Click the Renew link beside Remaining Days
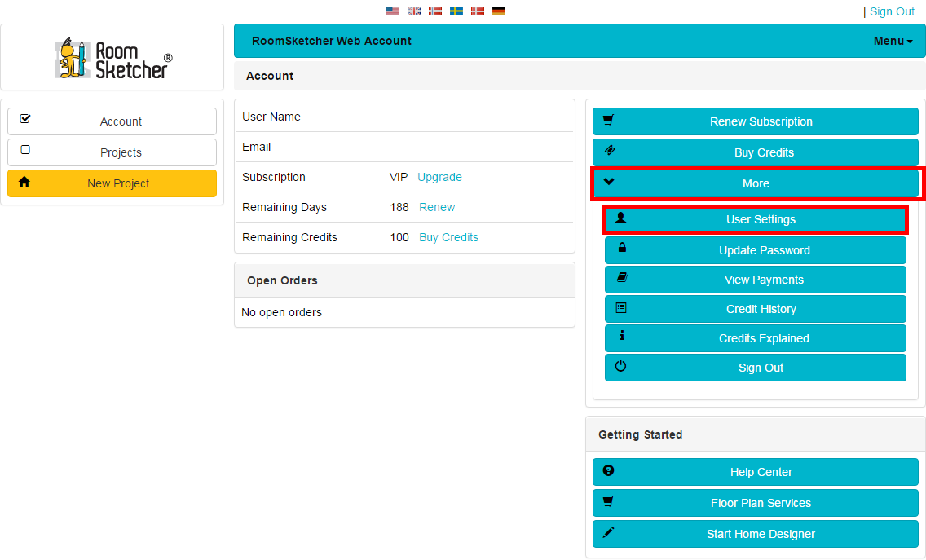This screenshot has height=560, width=926. pos(437,207)
